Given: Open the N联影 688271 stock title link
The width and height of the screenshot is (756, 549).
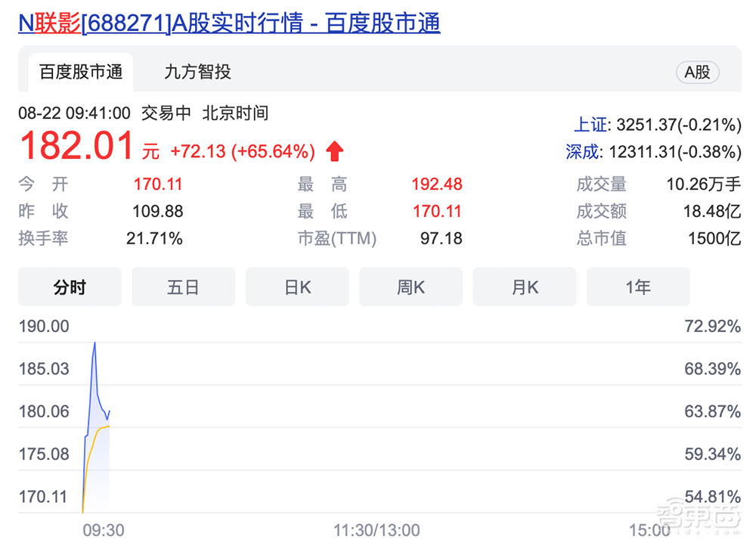Looking at the screenshot, I should (228, 23).
